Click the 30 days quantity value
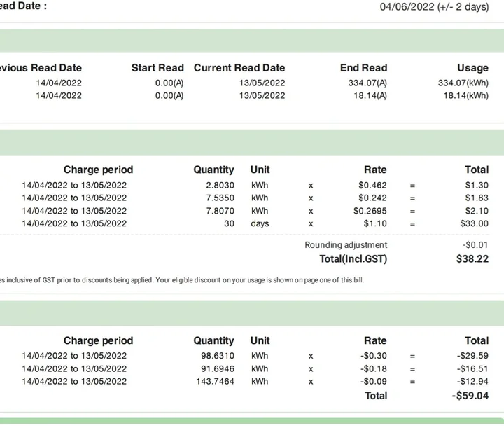Image resolution: width=504 pixels, height=428 pixels. [229, 223]
